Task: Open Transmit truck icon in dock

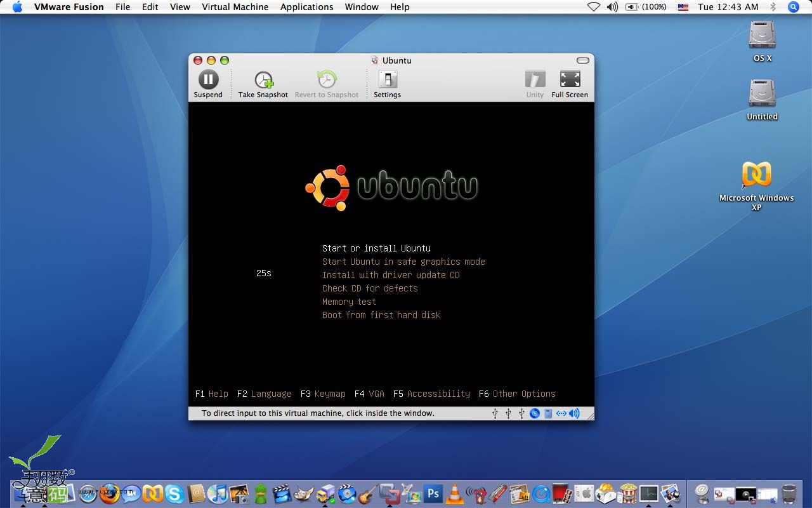Action: pyautogui.click(x=326, y=493)
